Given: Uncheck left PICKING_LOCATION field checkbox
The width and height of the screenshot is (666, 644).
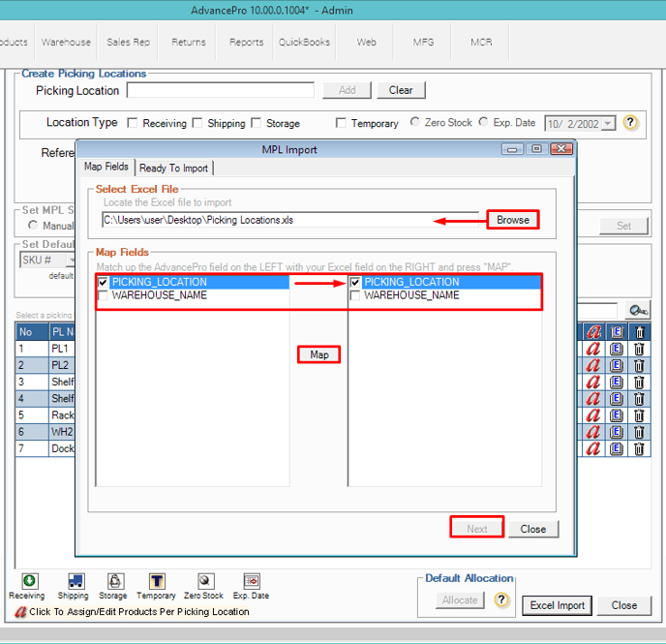Looking at the screenshot, I should coord(104,282).
